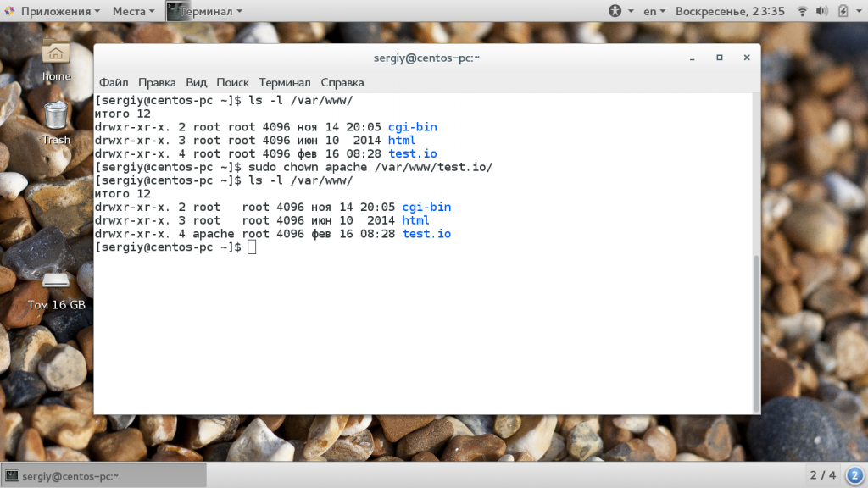This screenshot has height=488, width=868.
Task: Click the battery power icon
Action: 843,11
